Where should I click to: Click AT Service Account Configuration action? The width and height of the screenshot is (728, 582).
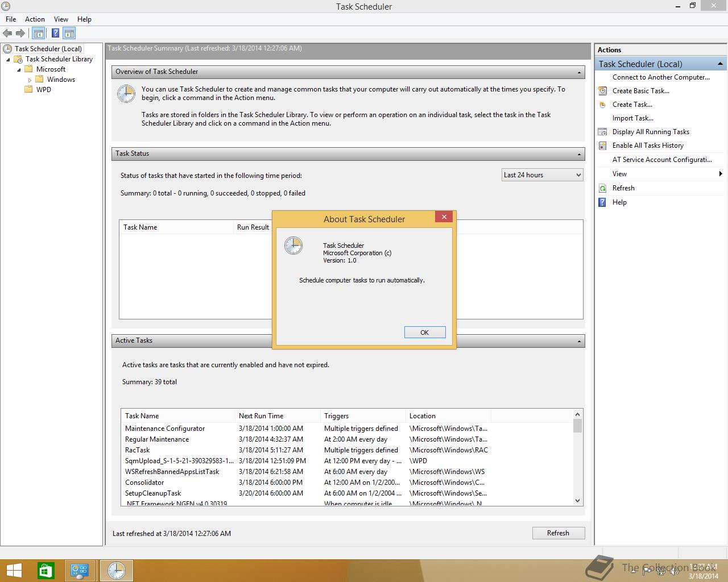coord(662,160)
